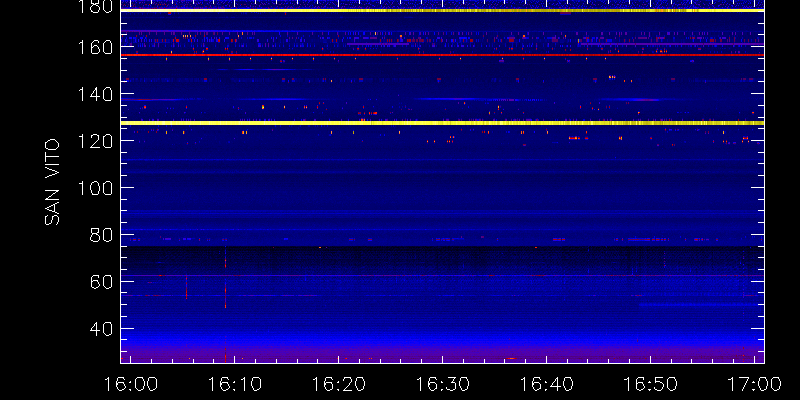800x400 pixels.
Task: Click the 16:00 time axis label
Action: [130, 384]
